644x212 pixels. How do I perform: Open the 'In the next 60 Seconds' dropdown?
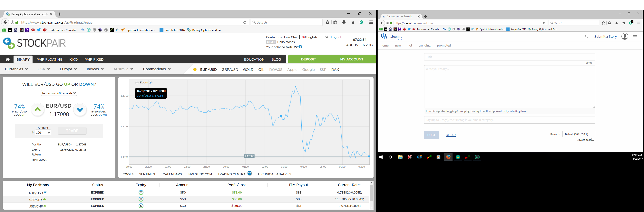point(59,93)
